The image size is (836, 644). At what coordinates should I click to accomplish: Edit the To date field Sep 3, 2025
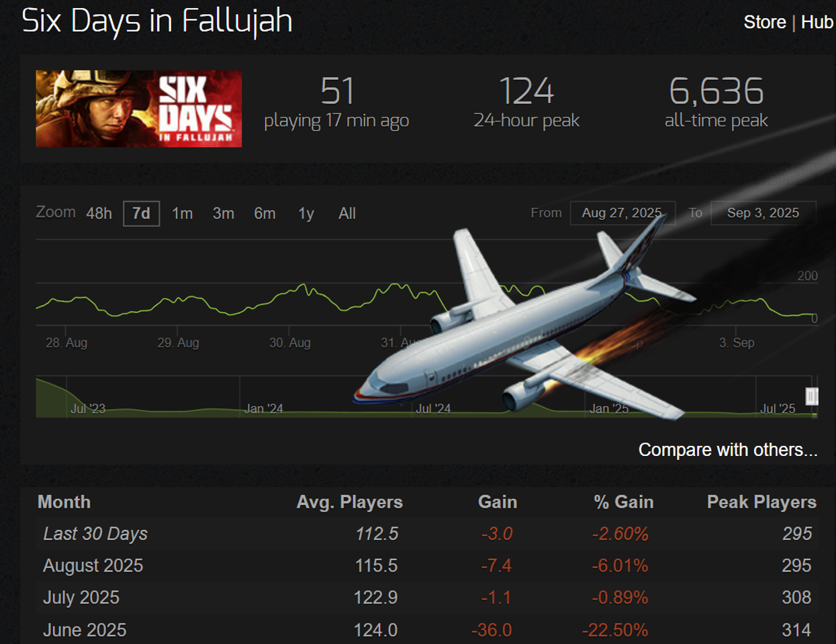click(x=763, y=213)
